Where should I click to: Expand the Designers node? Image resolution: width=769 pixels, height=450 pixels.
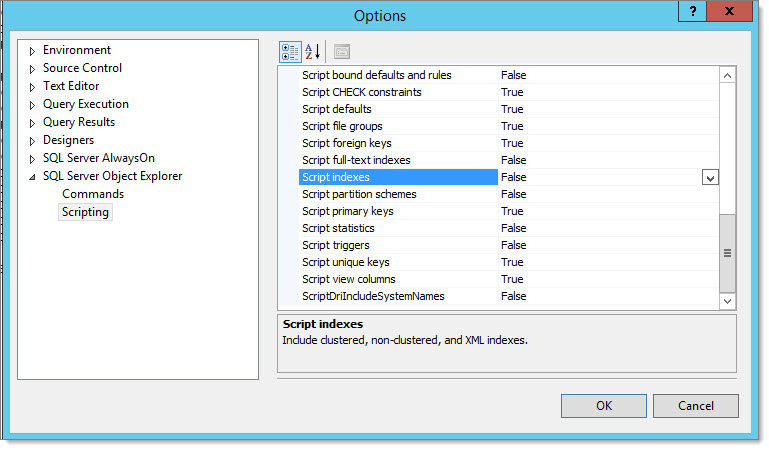pyautogui.click(x=32, y=141)
